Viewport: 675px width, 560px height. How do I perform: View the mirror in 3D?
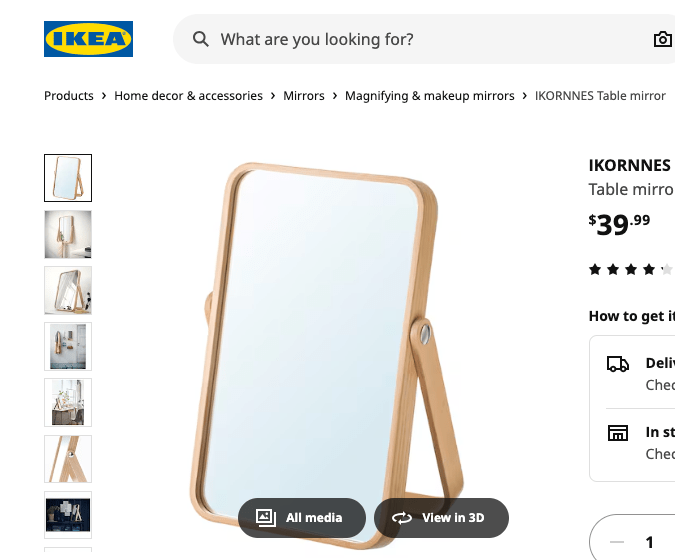(x=441, y=517)
